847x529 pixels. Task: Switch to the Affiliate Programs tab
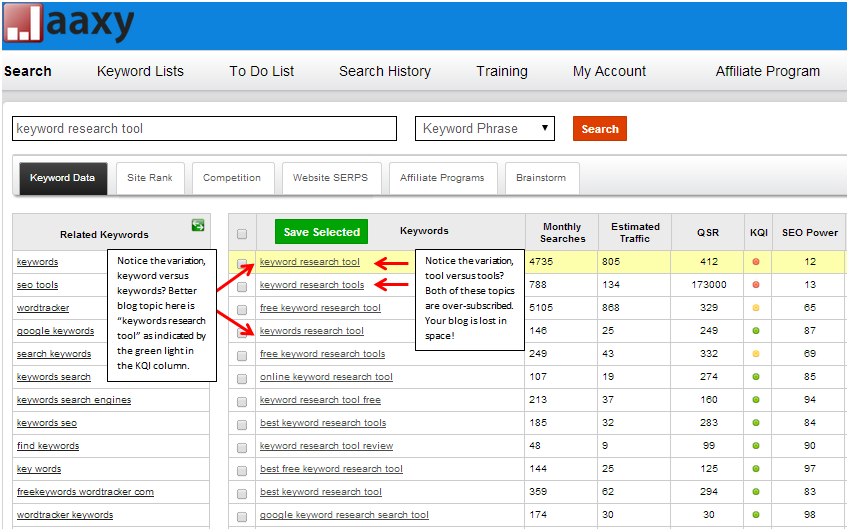pyautogui.click(x=442, y=178)
